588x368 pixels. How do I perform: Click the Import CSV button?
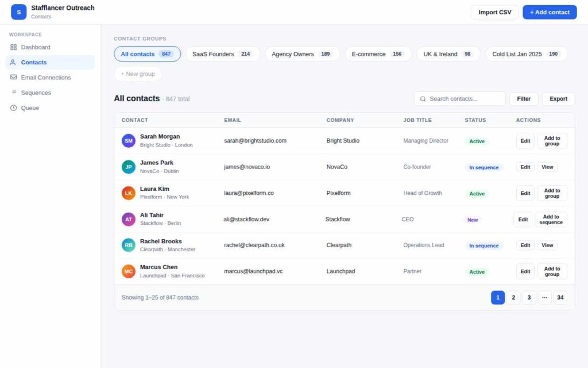click(x=494, y=12)
